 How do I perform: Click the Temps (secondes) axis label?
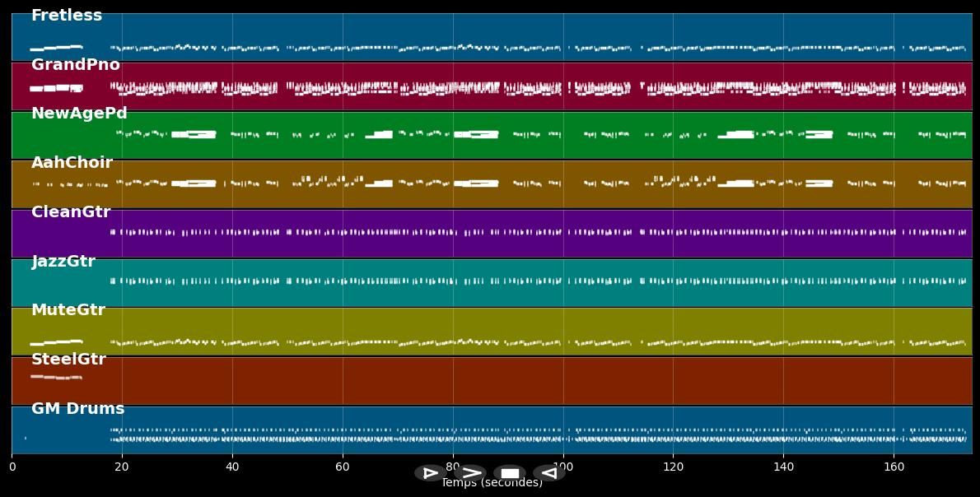pos(492,485)
